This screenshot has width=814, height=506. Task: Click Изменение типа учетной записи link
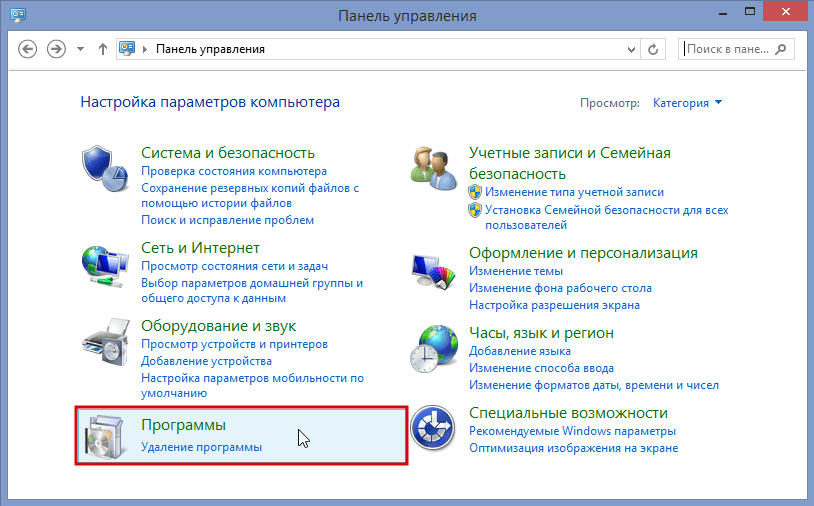[574, 192]
